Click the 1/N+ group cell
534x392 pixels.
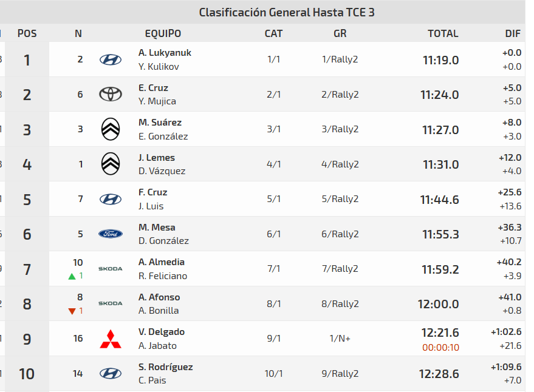pyautogui.click(x=340, y=339)
